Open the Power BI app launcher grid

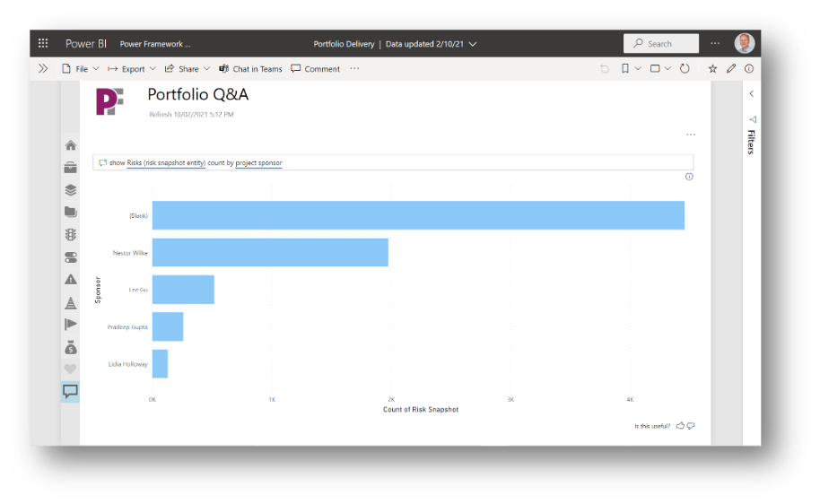click(x=43, y=43)
